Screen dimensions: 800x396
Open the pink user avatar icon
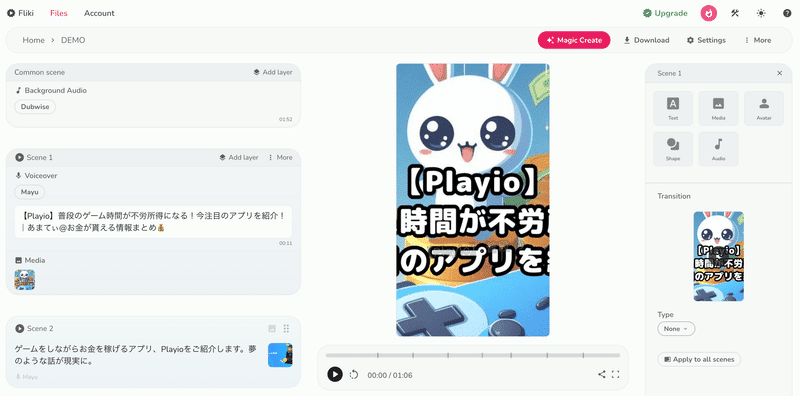pos(709,13)
